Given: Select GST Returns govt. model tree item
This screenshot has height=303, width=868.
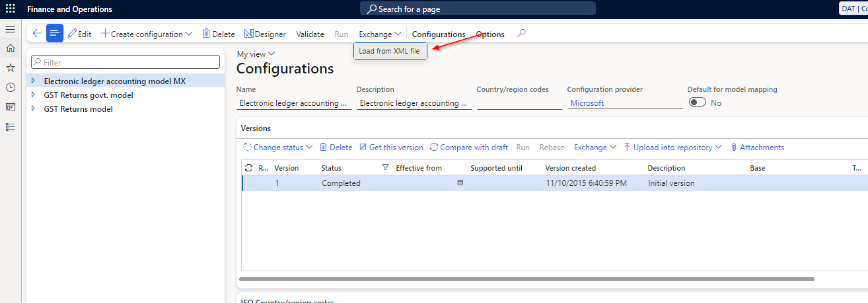Looking at the screenshot, I should [x=88, y=95].
